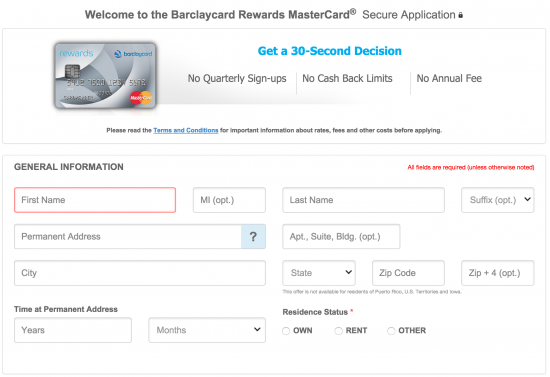Select the OTHER residence status option
550x377 pixels.
(x=391, y=331)
